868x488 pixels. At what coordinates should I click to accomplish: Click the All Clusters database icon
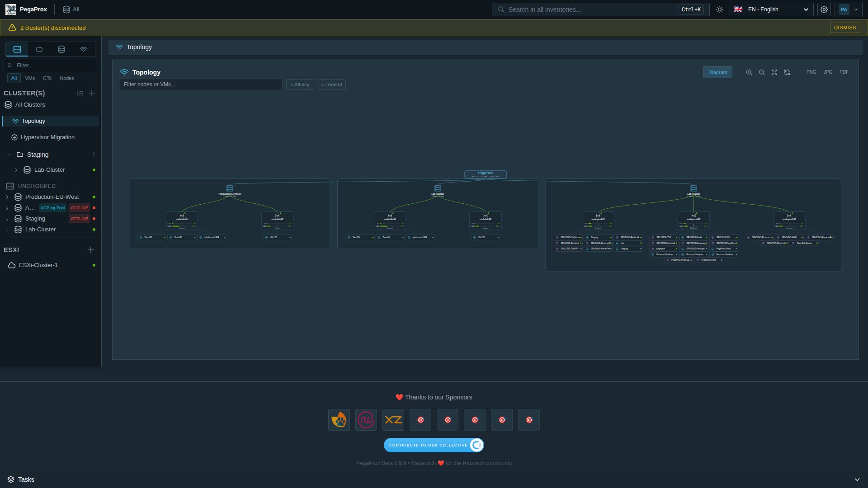click(x=8, y=105)
